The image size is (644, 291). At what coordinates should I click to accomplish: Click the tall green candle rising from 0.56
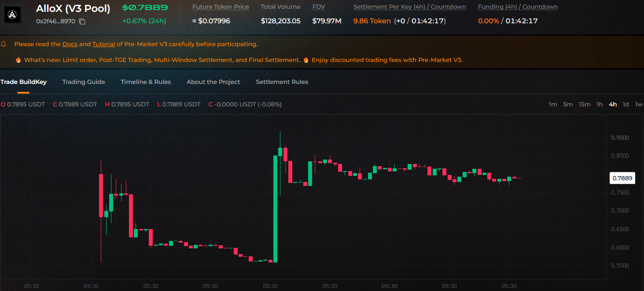point(276,209)
